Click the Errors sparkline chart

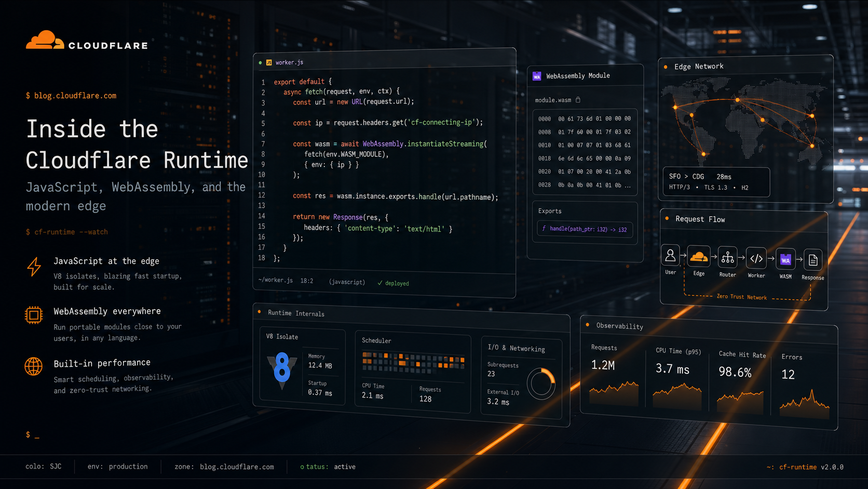point(805,403)
